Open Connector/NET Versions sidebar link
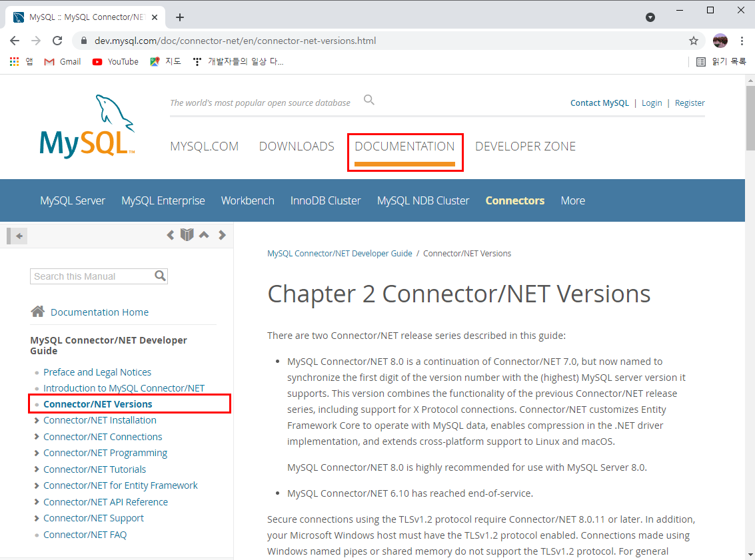Image resolution: width=755 pixels, height=560 pixels. (98, 404)
